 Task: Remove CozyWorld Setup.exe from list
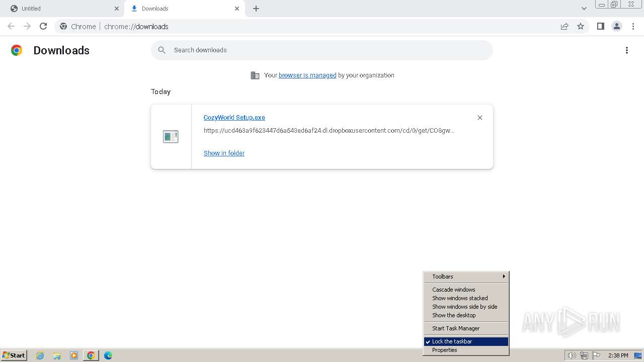tap(480, 118)
